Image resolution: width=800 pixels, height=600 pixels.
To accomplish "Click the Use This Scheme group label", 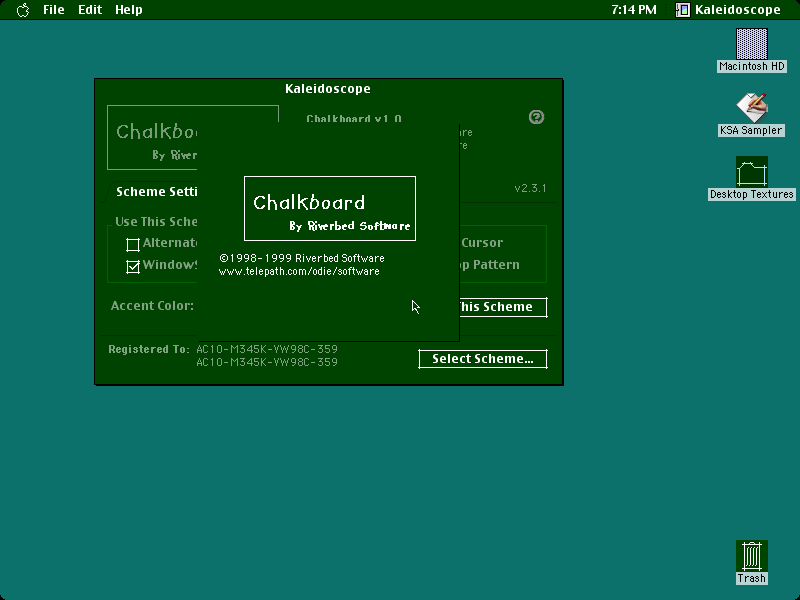I will point(156,221).
